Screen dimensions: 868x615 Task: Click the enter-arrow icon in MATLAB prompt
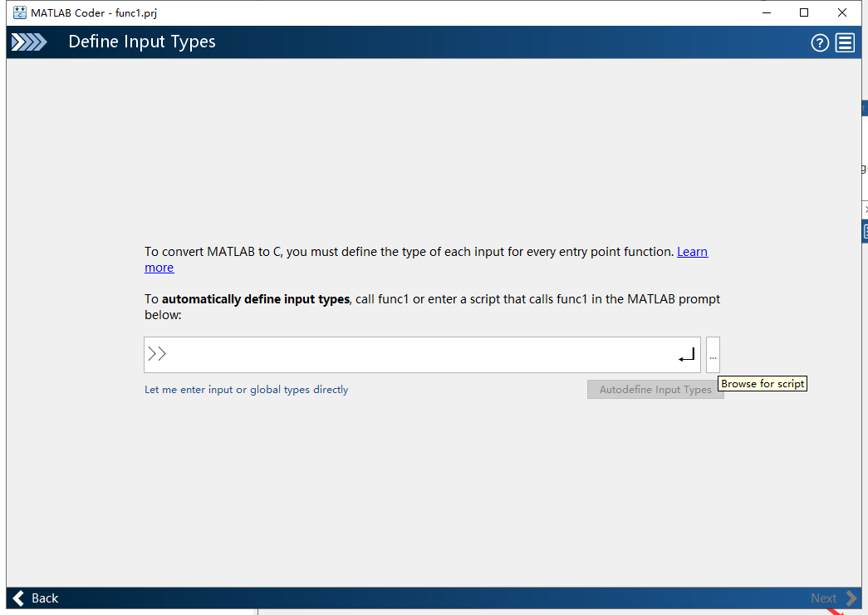tap(686, 355)
